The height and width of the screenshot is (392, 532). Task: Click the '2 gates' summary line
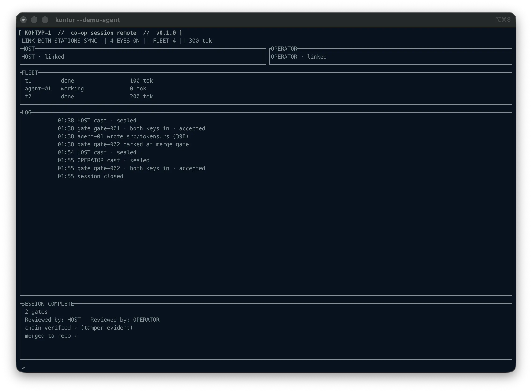pos(36,312)
